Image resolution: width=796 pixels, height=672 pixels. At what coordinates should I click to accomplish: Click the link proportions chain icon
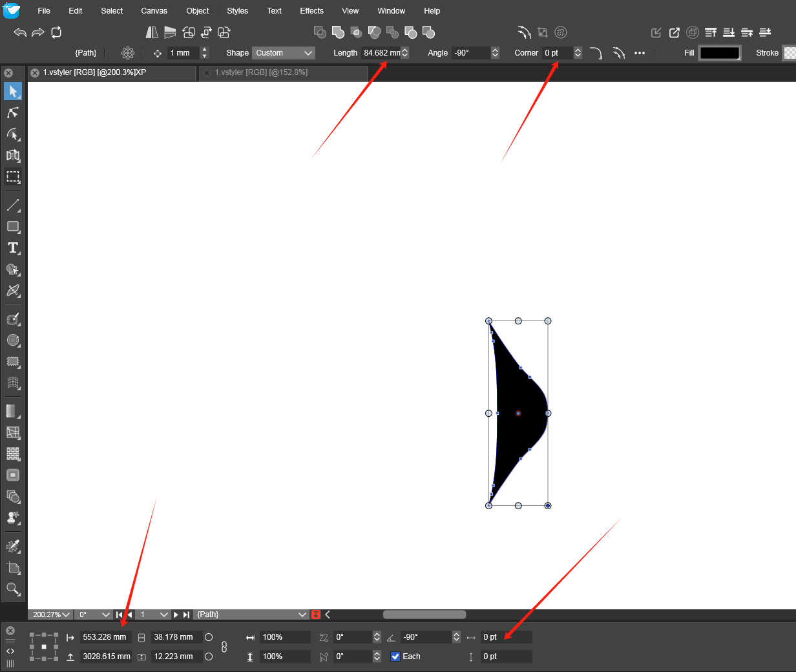tap(224, 647)
